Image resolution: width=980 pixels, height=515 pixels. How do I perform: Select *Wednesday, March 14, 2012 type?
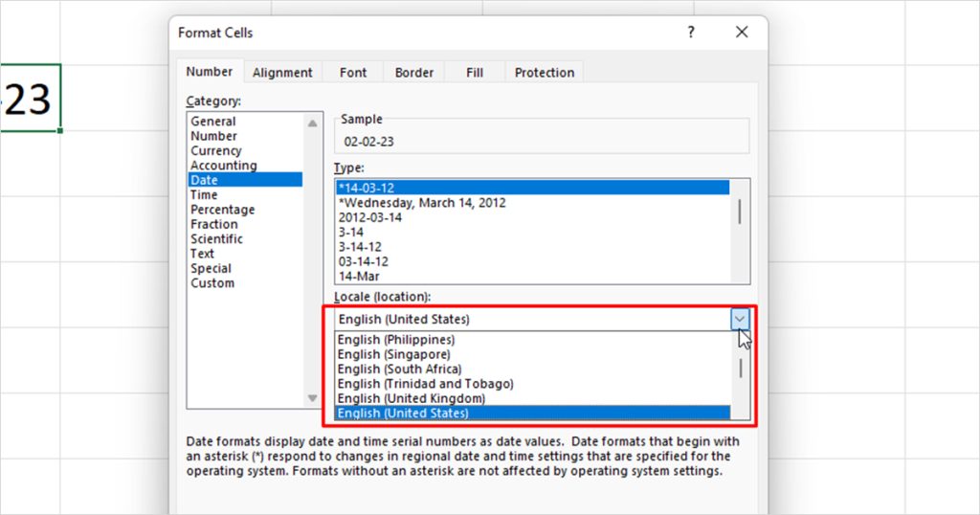pos(532,203)
